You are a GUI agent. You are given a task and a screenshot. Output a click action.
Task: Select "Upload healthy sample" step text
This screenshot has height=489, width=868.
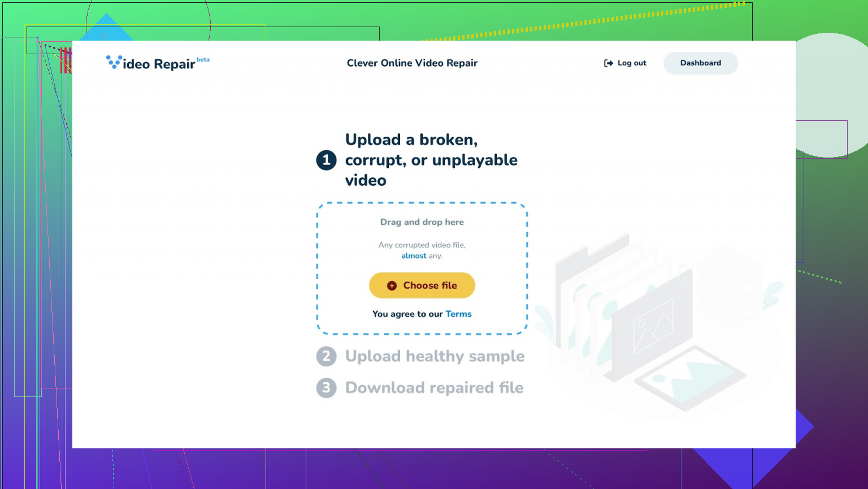[435, 356]
